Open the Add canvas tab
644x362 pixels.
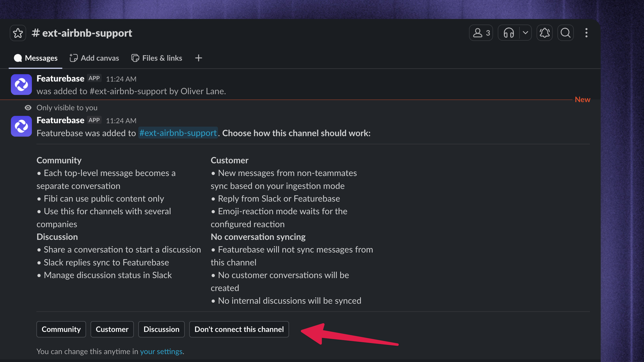(x=94, y=58)
